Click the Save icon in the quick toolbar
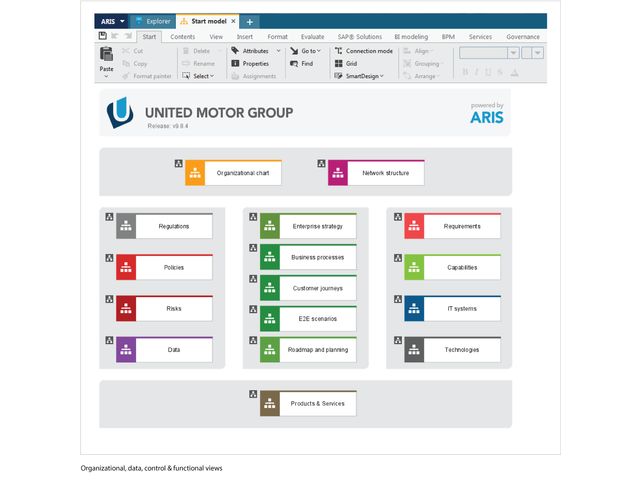 [103, 36]
